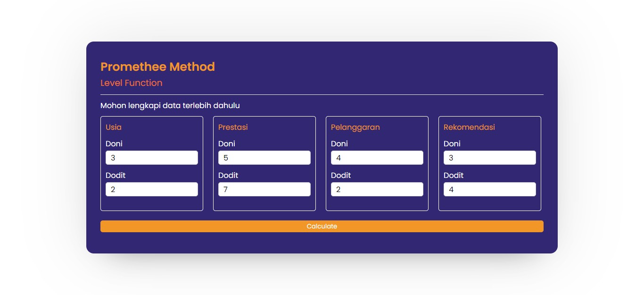Viewport: 644px width, 295px height.
Task: Click the Rekomendasi panel title
Action: click(469, 127)
